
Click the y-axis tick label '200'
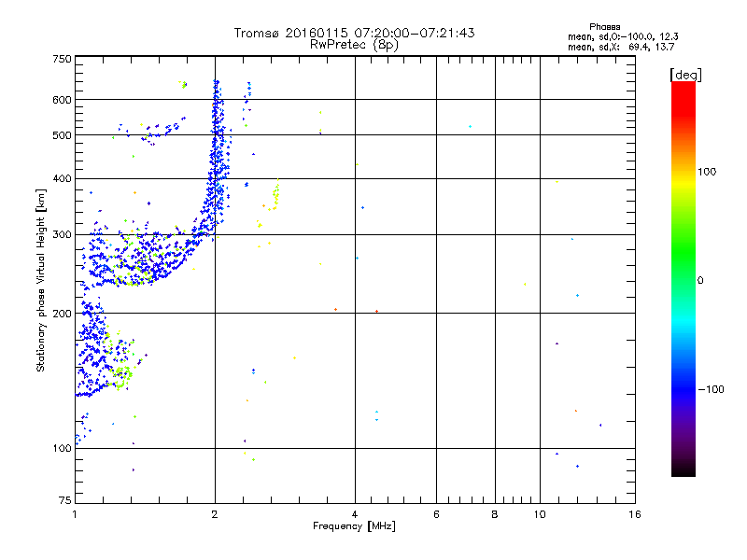pos(63,314)
